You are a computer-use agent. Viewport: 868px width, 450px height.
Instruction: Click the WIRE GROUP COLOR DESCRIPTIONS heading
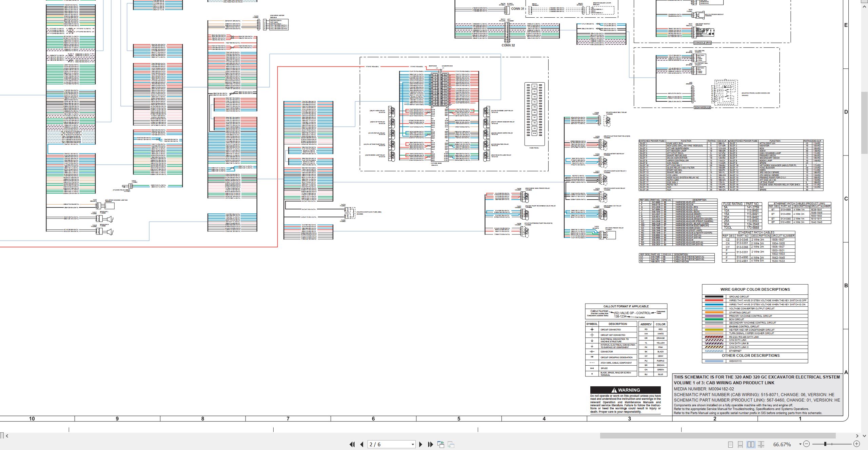pos(755,289)
